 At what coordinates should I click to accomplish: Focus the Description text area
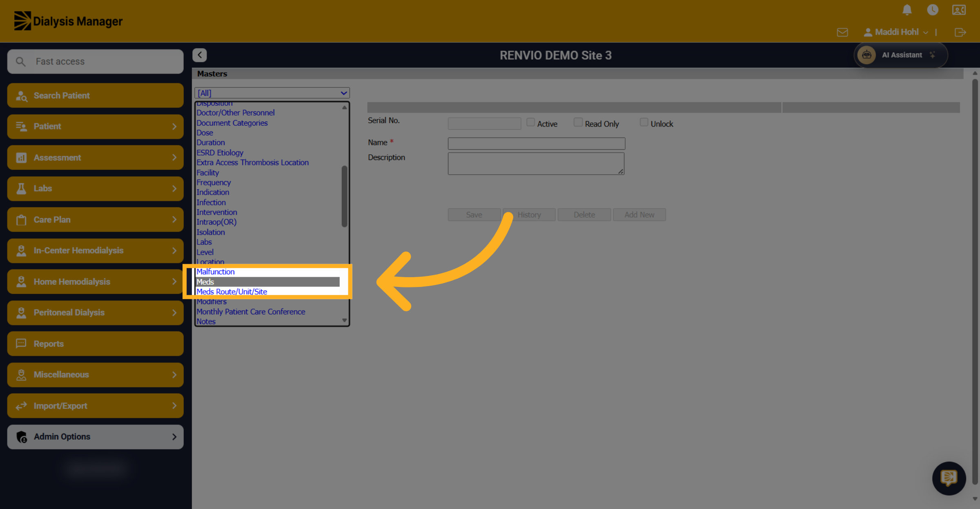click(x=536, y=164)
